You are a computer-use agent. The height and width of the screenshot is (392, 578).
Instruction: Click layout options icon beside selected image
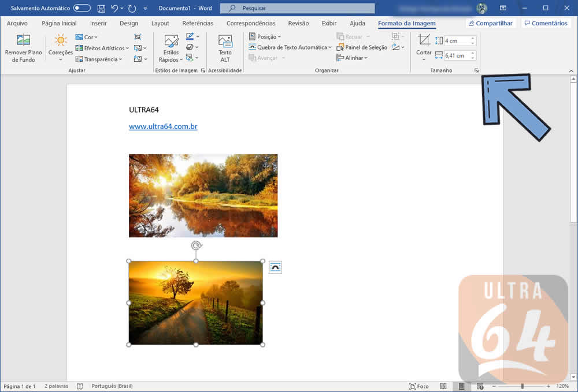coord(275,267)
